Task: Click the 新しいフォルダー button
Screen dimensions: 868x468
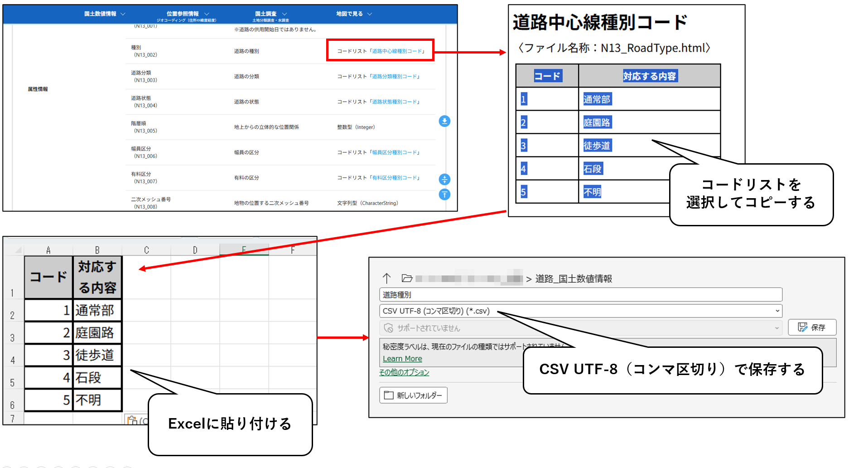Action: pos(413,395)
